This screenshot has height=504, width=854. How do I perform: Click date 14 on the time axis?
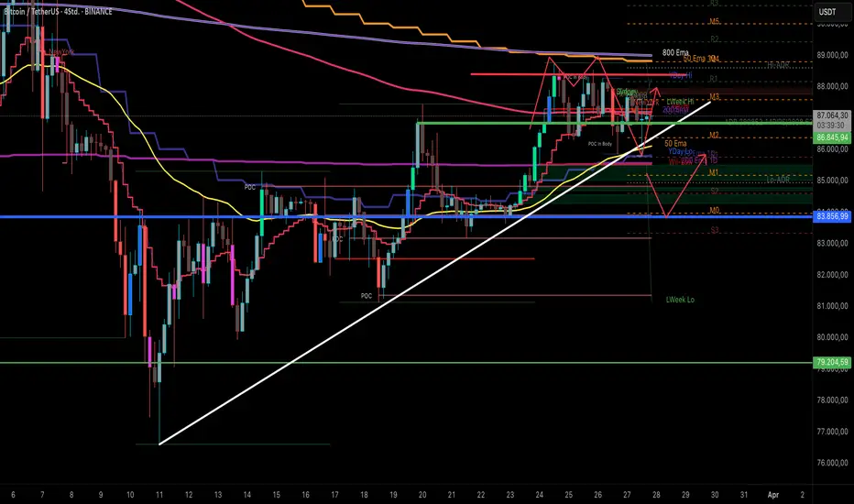[x=247, y=495]
